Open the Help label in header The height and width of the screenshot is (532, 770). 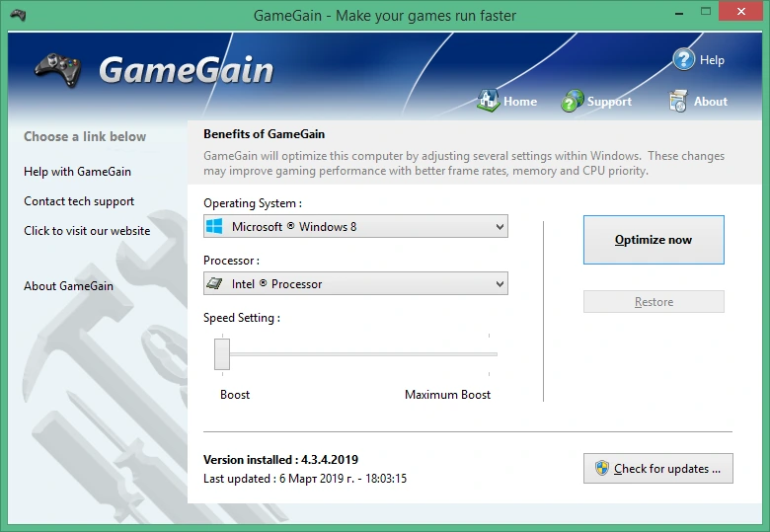[712, 60]
